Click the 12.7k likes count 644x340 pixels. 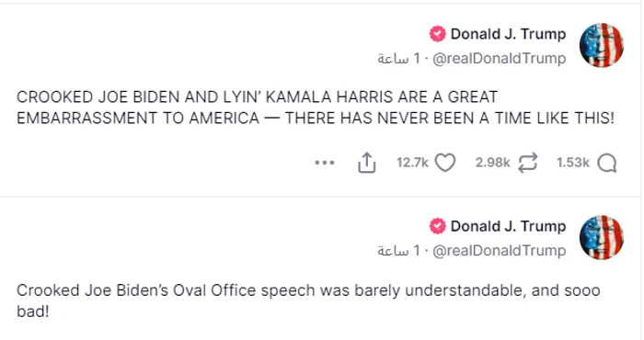coord(412,163)
